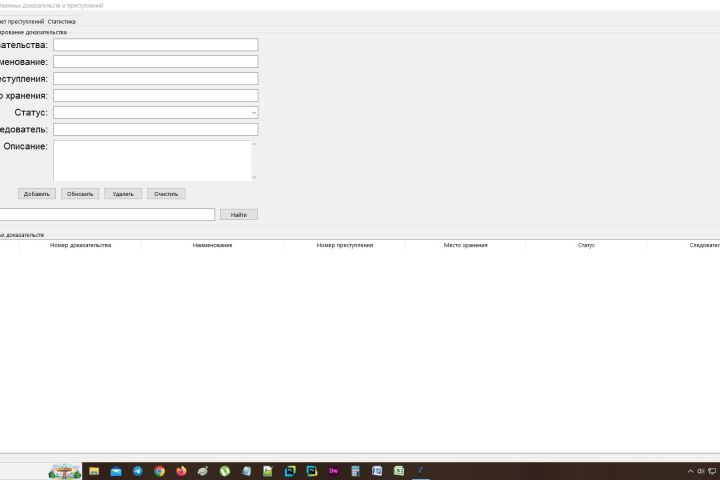Image resolution: width=720 pixels, height=480 pixels.
Task: Sort by Место хранения column header
Action: click(466, 245)
